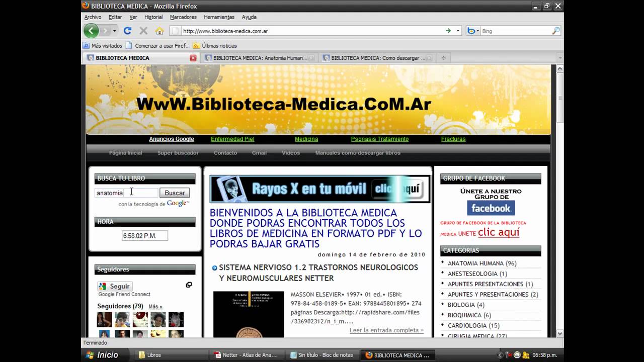Open the back/forward history dropdown arrow

[x=115, y=31]
